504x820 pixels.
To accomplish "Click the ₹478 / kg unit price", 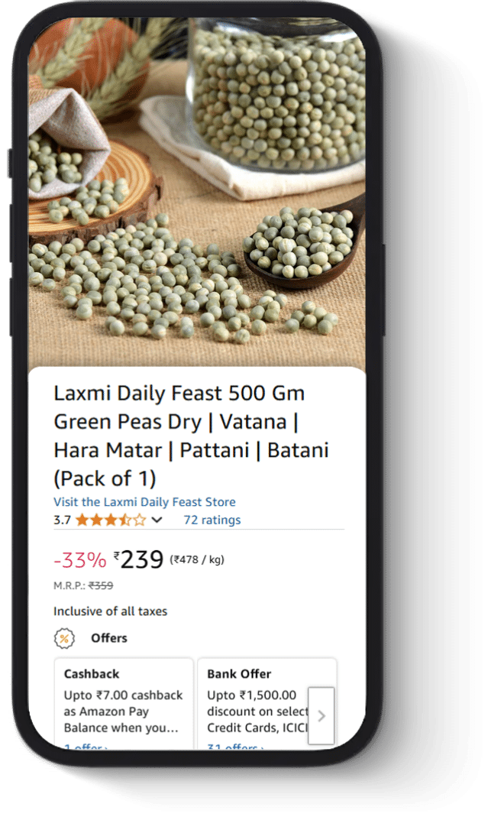I will tap(197, 559).
